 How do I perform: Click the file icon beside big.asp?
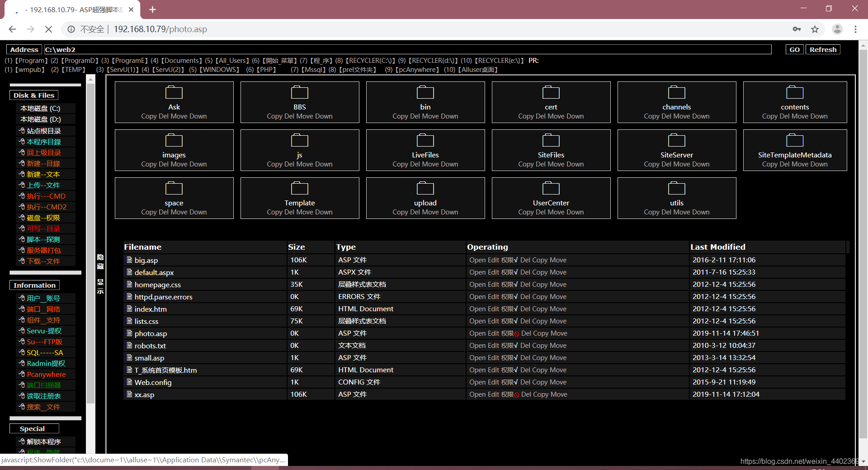pyautogui.click(x=129, y=260)
